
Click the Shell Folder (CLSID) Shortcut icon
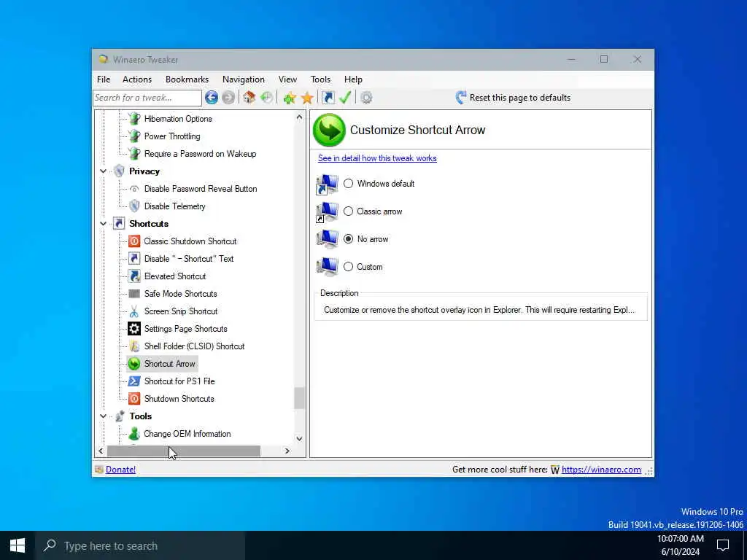click(134, 346)
